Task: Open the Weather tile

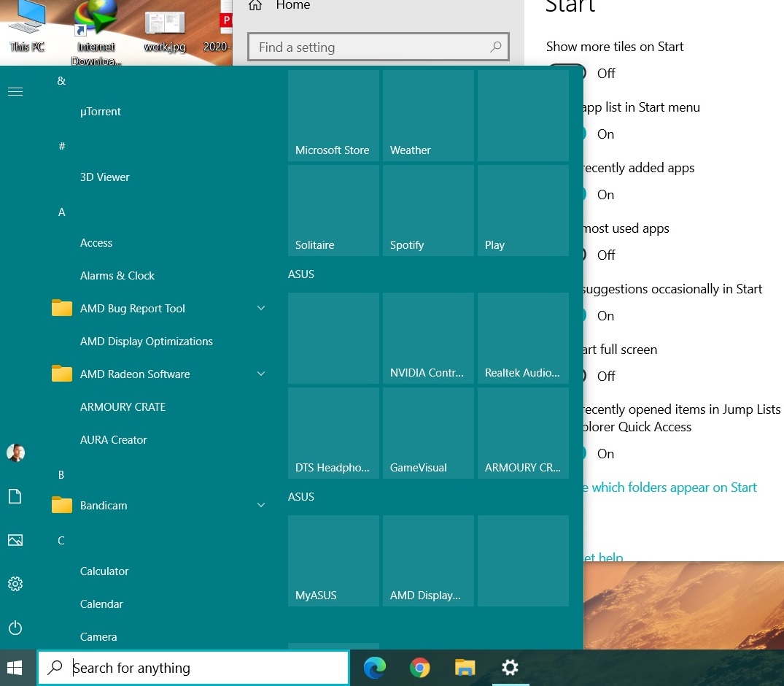Action: pos(429,115)
